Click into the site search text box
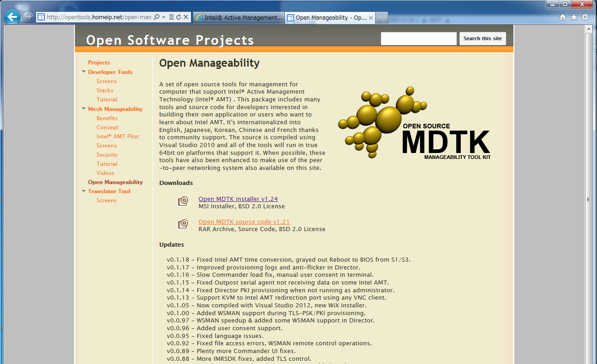The height and width of the screenshot is (364, 597). (x=419, y=39)
